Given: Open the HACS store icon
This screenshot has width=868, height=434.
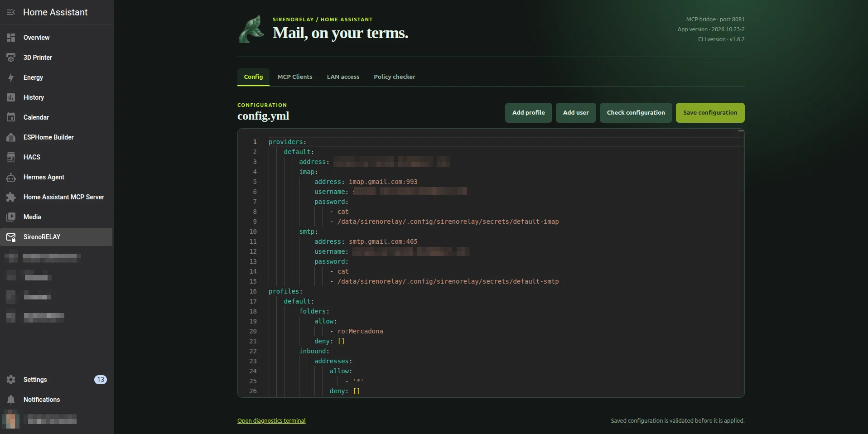Looking at the screenshot, I should pos(11,157).
